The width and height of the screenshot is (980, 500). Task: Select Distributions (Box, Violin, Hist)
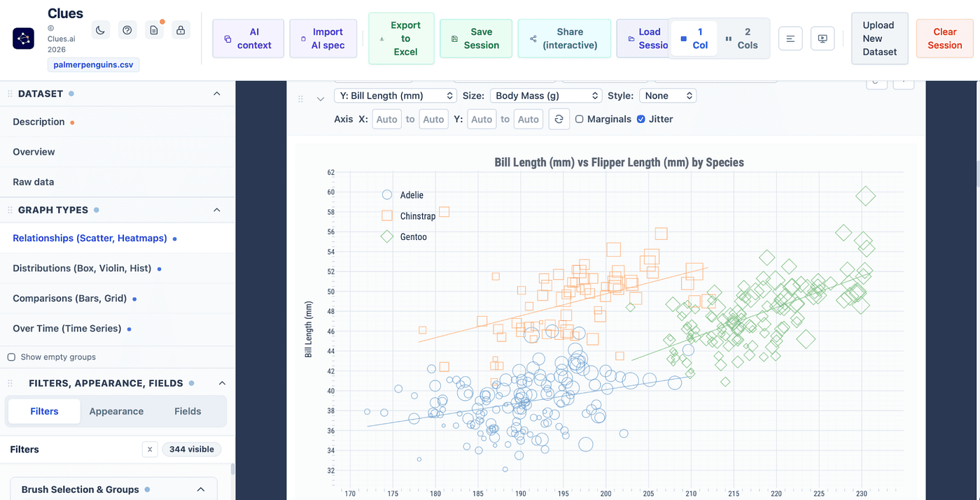[x=83, y=269]
